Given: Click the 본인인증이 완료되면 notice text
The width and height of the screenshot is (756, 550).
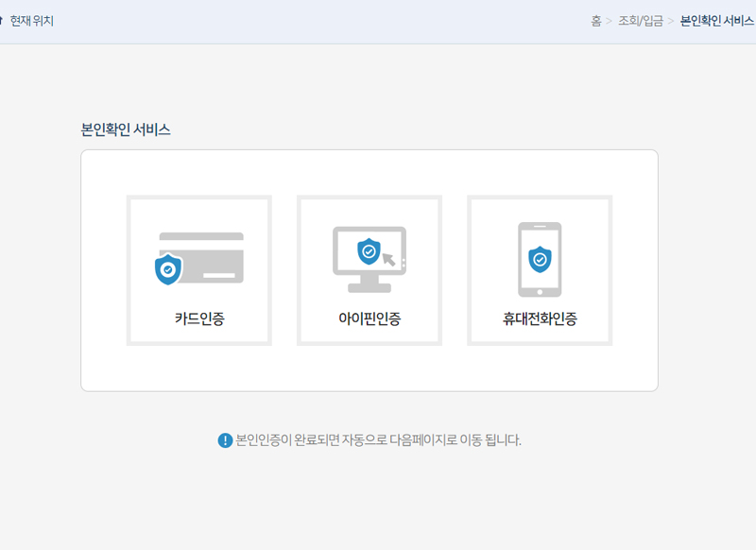Looking at the screenshot, I should coord(378,440).
